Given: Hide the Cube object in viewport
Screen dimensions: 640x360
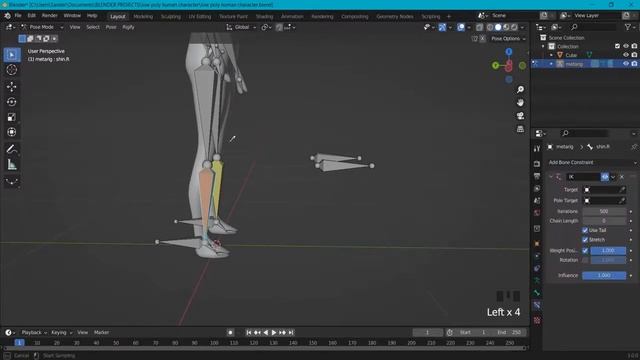Looking at the screenshot, I should 626,55.
